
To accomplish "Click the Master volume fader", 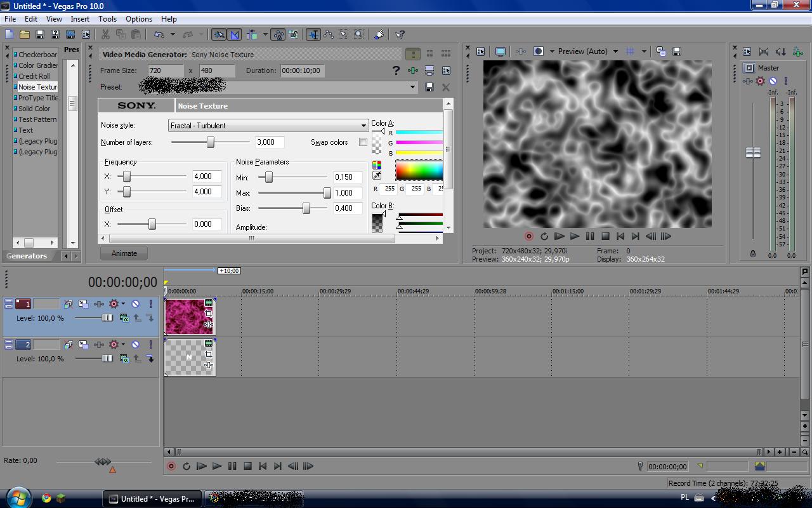I will point(753,153).
